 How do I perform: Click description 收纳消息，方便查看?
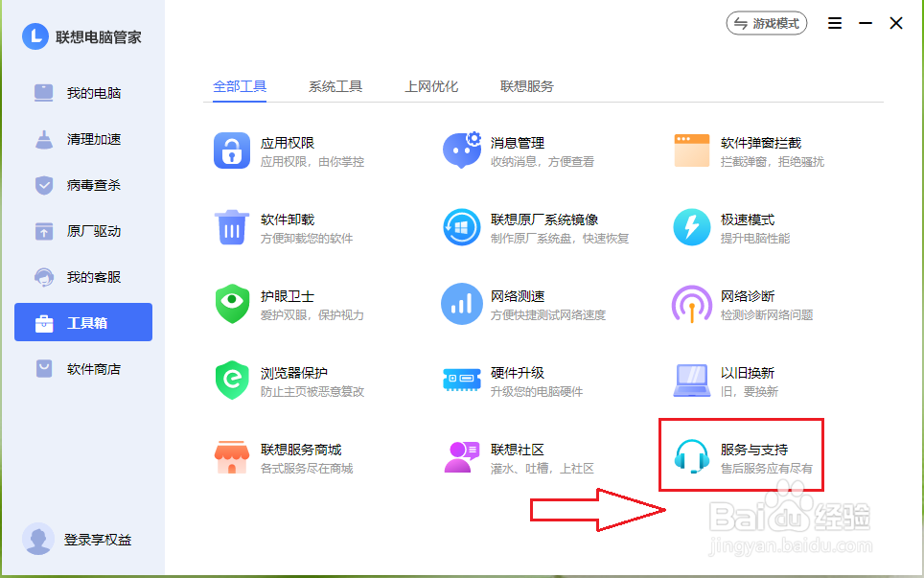pyautogui.click(x=543, y=162)
